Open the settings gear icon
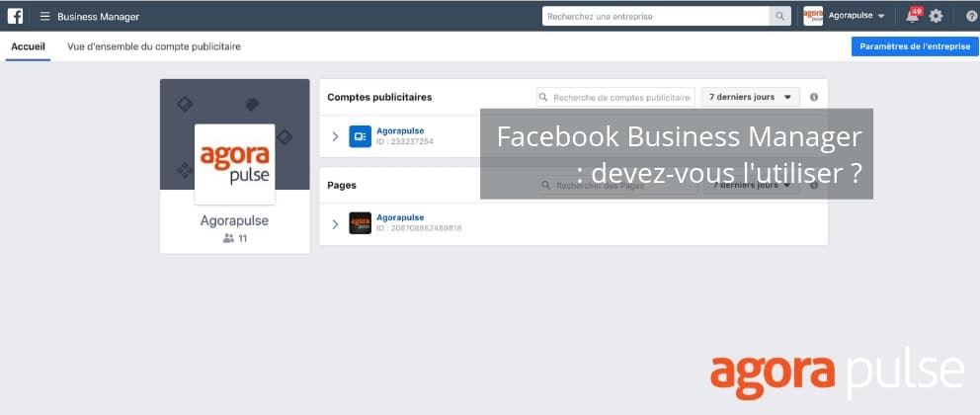 point(936,16)
